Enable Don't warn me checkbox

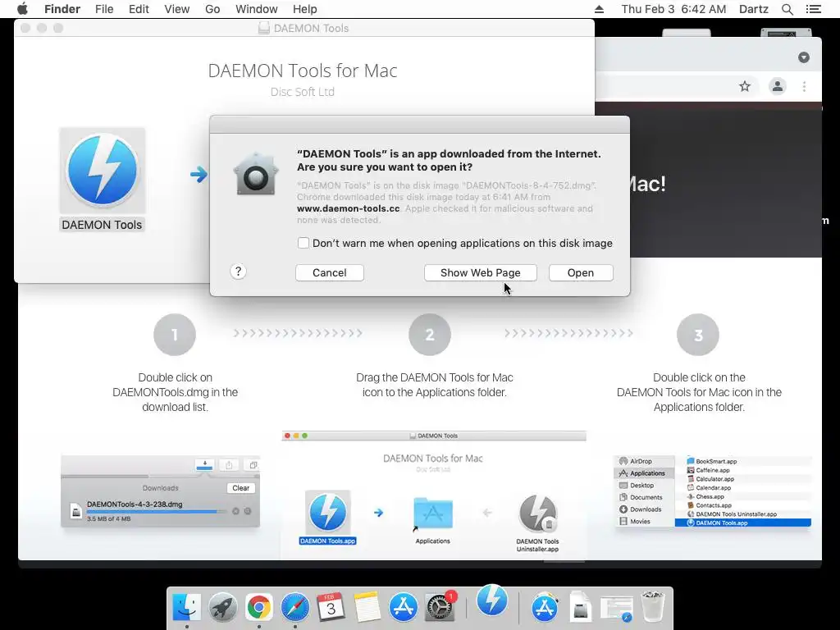(x=304, y=243)
